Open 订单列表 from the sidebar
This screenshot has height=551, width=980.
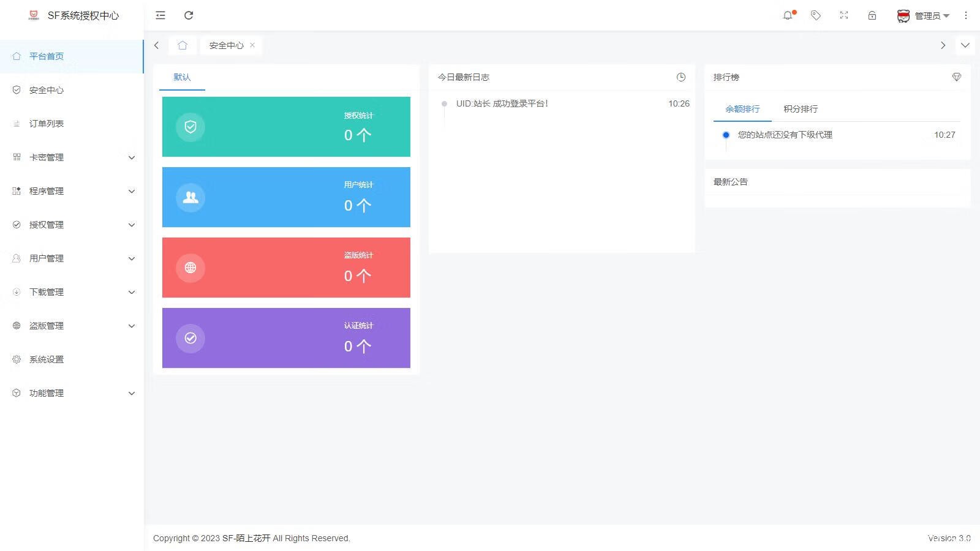click(x=45, y=124)
